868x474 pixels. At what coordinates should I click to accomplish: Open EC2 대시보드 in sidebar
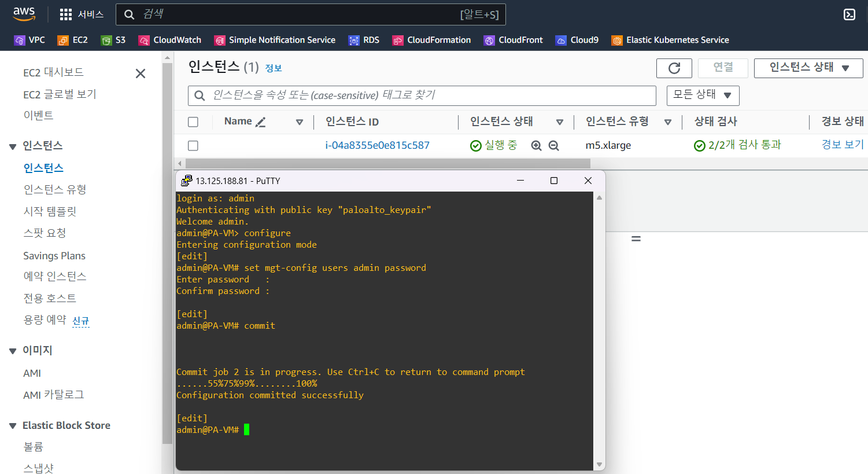[x=53, y=72]
